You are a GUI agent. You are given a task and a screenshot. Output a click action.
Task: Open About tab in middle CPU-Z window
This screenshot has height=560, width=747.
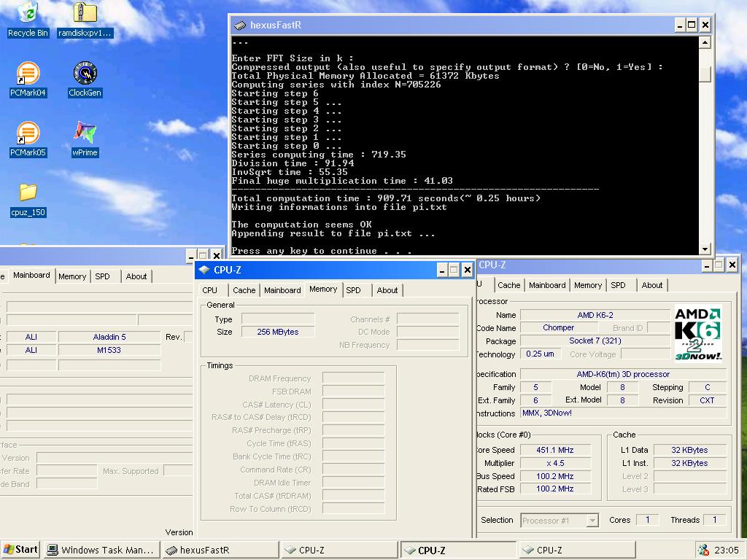[387, 290]
